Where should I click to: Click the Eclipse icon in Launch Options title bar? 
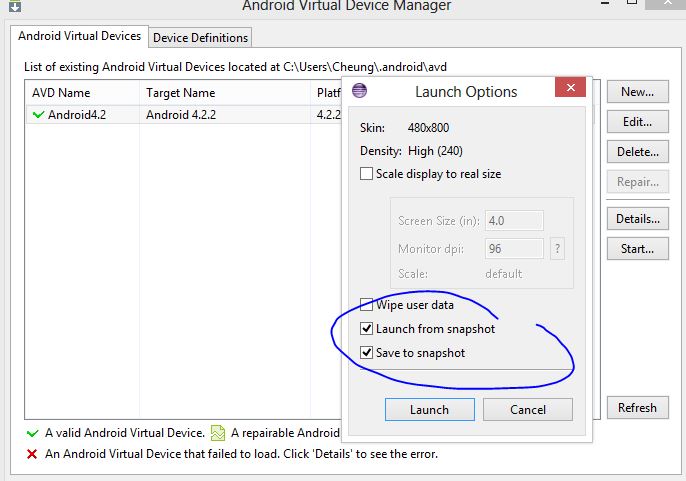pyautogui.click(x=359, y=91)
